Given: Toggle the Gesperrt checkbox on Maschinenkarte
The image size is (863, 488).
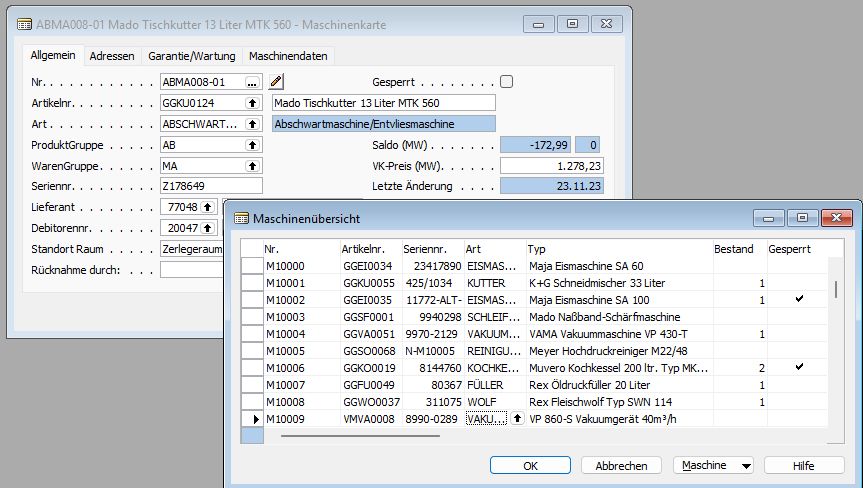Looking at the screenshot, I should coord(506,82).
